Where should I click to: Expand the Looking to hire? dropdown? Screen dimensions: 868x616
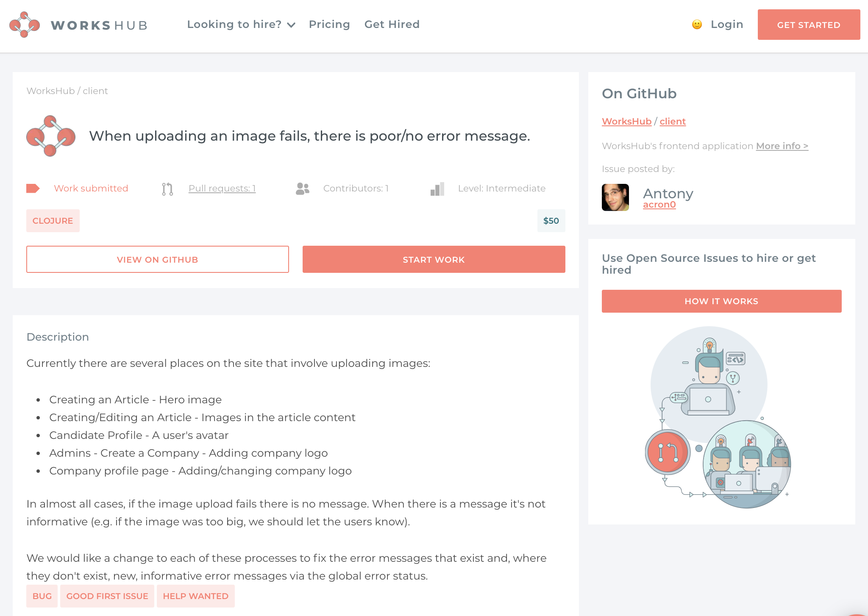(x=241, y=25)
